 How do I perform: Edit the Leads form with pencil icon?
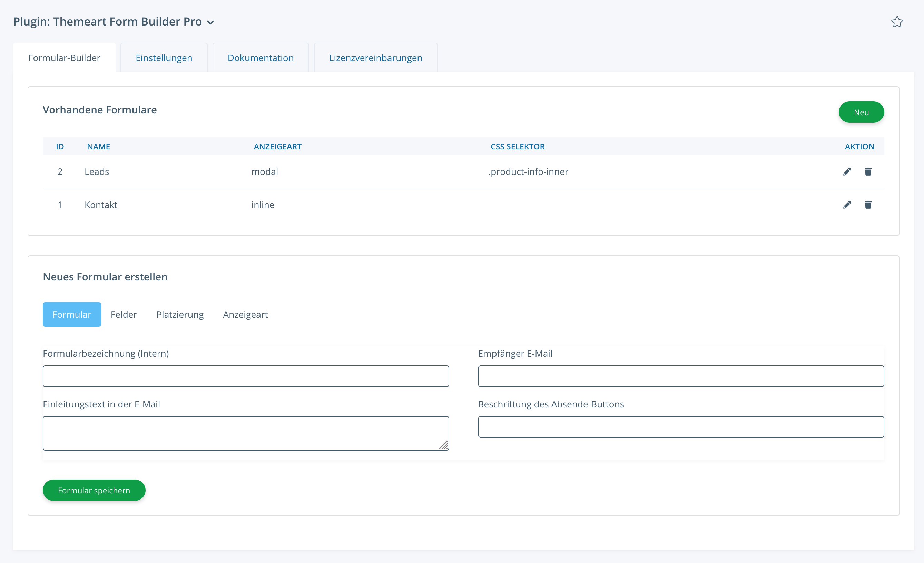(847, 172)
